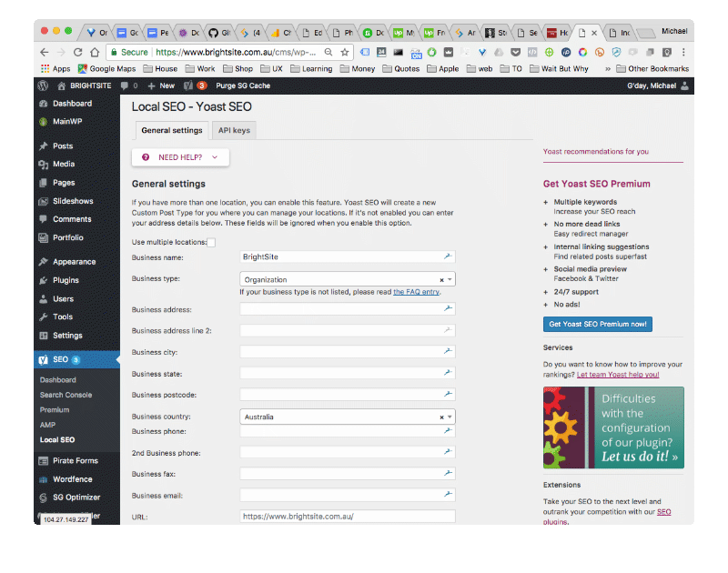Open SEO AMP submenu

tap(48, 425)
